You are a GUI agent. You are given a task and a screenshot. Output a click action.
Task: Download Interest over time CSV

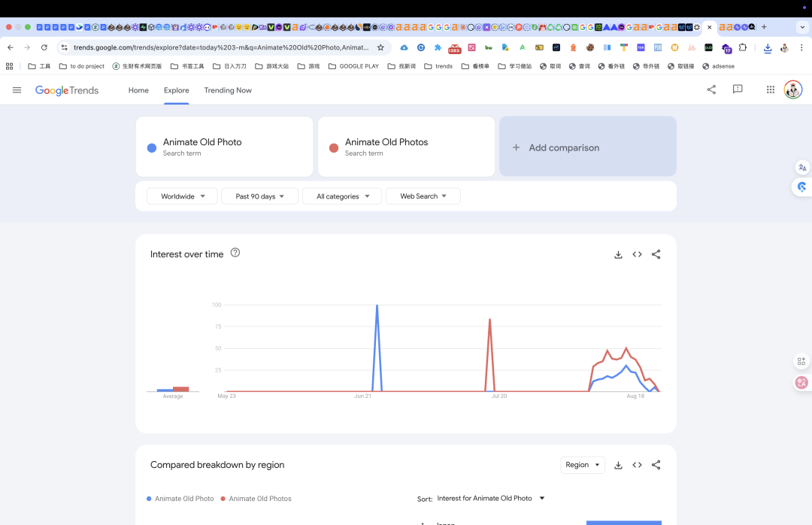pos(618,254)
